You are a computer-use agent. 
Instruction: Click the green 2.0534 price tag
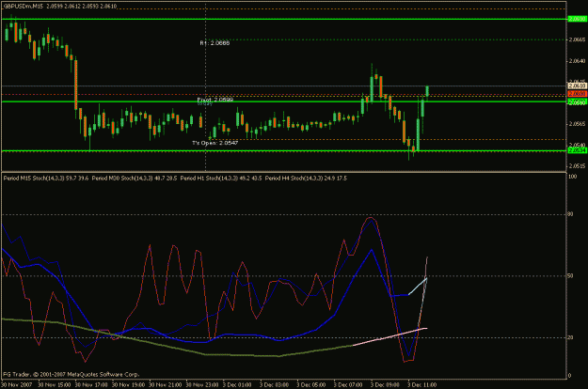coord(577,150)
